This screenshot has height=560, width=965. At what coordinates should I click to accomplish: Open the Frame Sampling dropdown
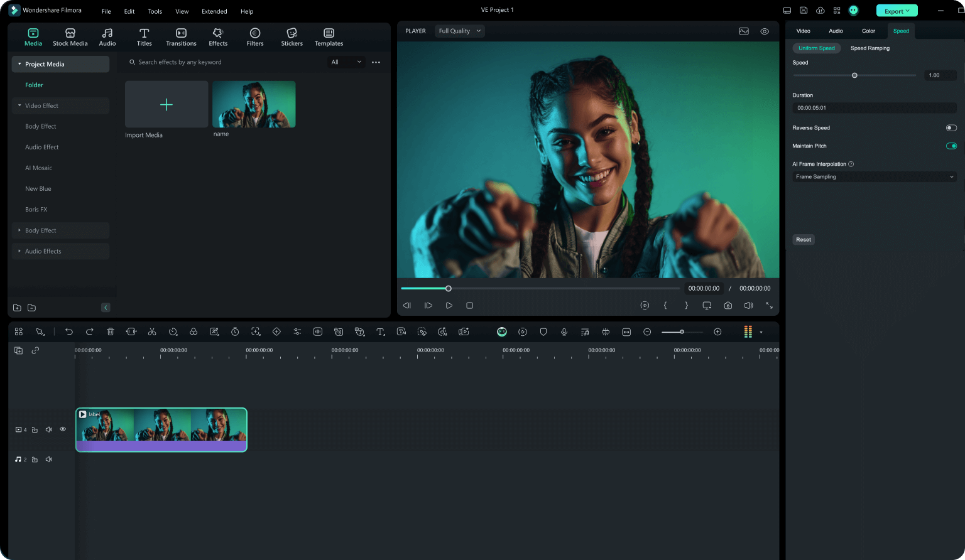click(874, 177)
